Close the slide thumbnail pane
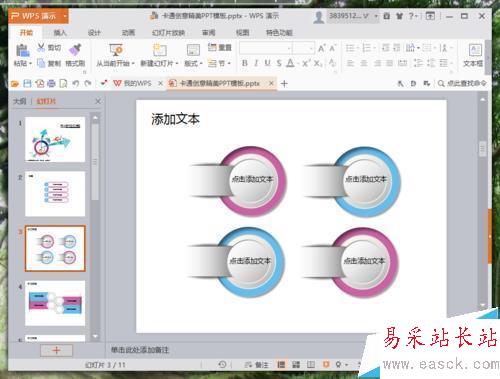Image resolution: width=500 pixels, height=379 pixels. click(98, 101)
